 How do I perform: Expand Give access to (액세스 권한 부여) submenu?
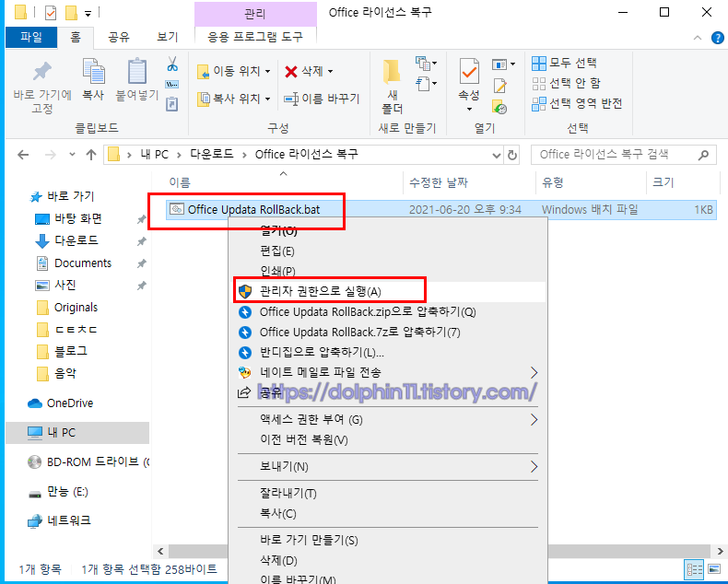[x=390, y=420]
